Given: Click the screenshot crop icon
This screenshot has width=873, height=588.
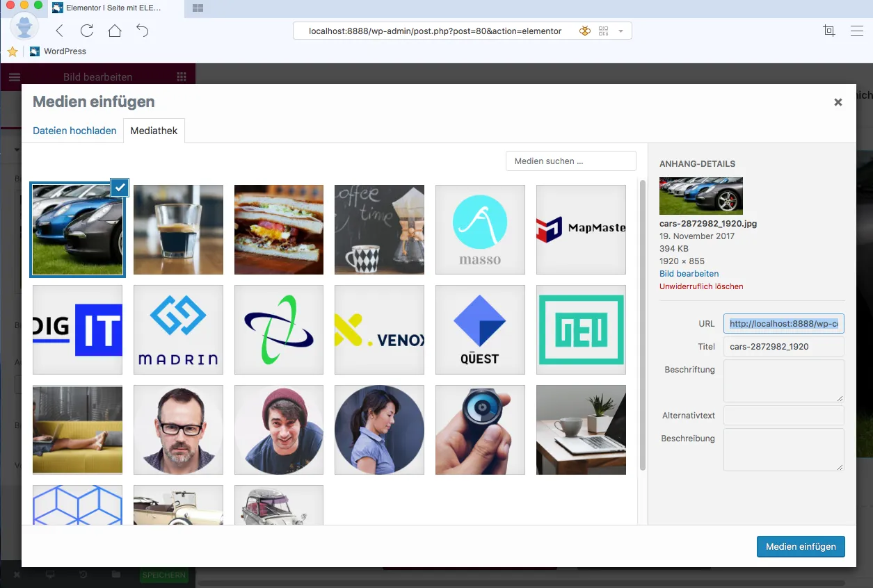Looking at the screenshot, I should coord(828,31).
